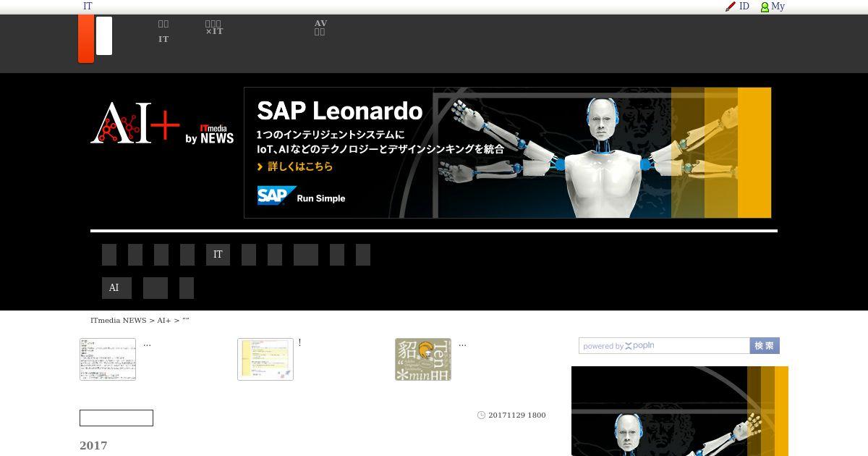Viewport: 868px width, 456px height.
Task: Click the green person icon beside My
Action: pyautogui.click(x=765, y=7)
